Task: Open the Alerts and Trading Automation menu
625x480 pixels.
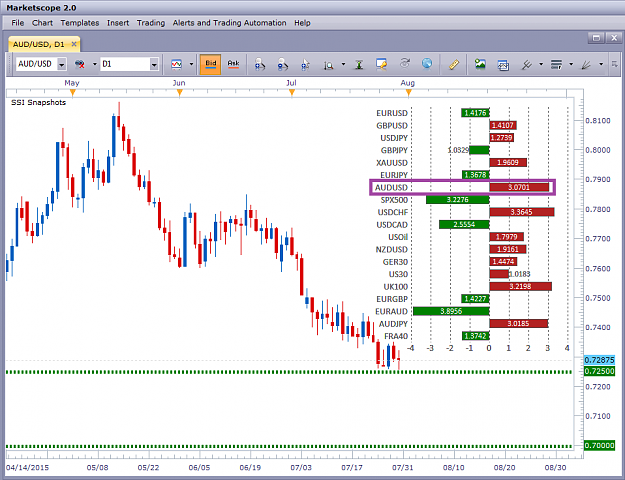Action: pos(230,23)
